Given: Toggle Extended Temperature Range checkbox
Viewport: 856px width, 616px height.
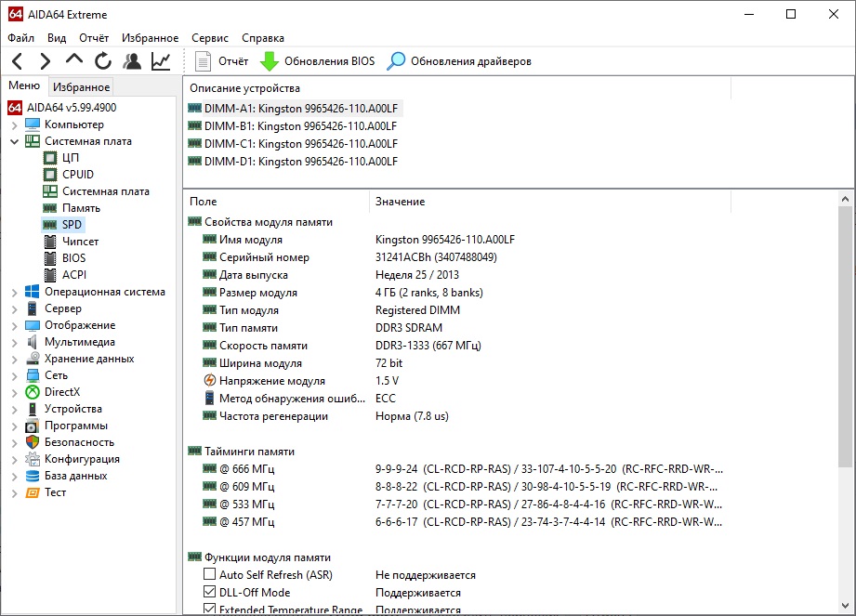Looking at the screenshot, I should point(210,609).
